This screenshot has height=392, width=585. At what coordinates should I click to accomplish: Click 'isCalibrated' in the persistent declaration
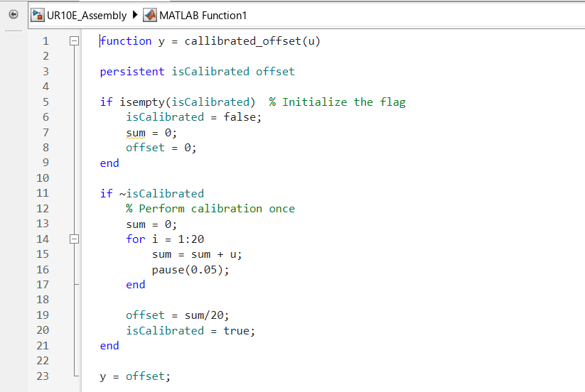[210, 71]
